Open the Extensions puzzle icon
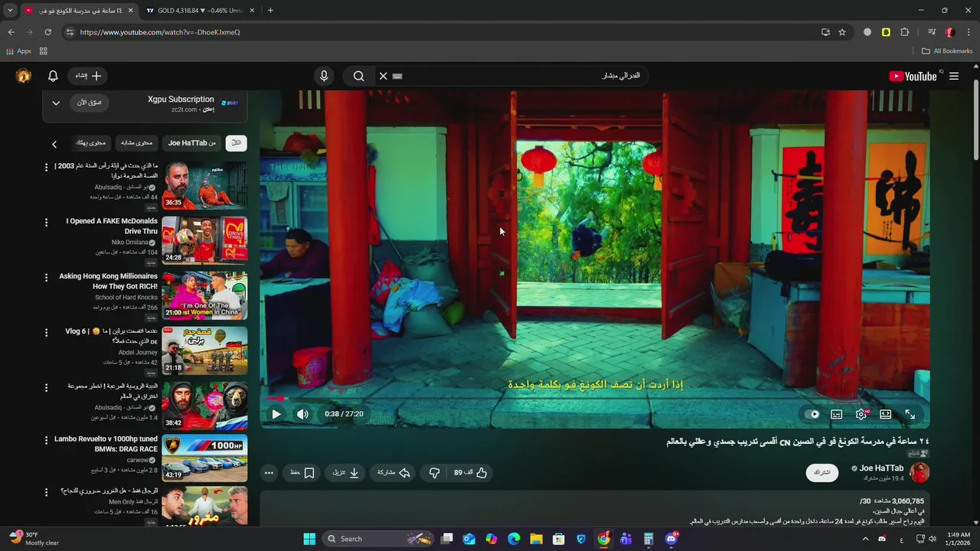The width and height of the screenshot is (980, 551). coord(904,32)
